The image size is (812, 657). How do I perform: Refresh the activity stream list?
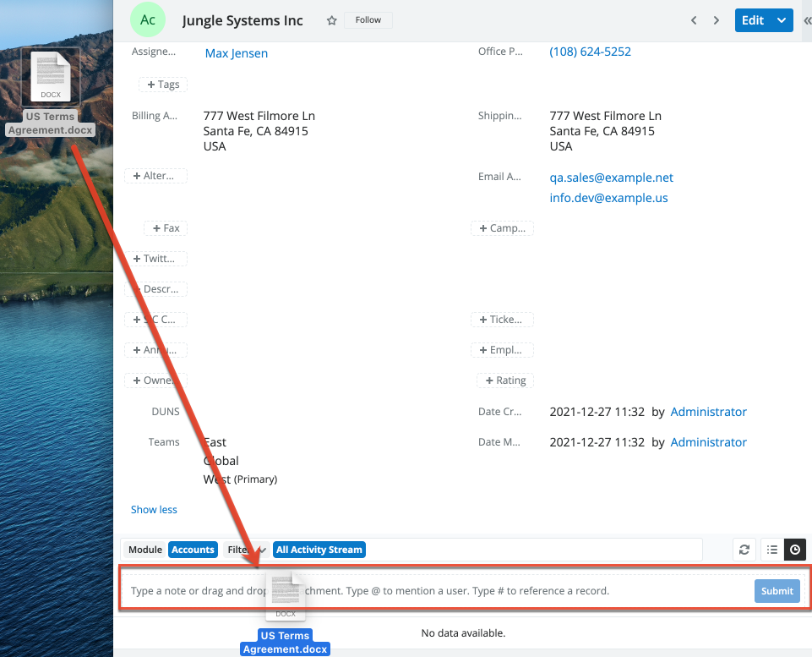pos(744,550)
